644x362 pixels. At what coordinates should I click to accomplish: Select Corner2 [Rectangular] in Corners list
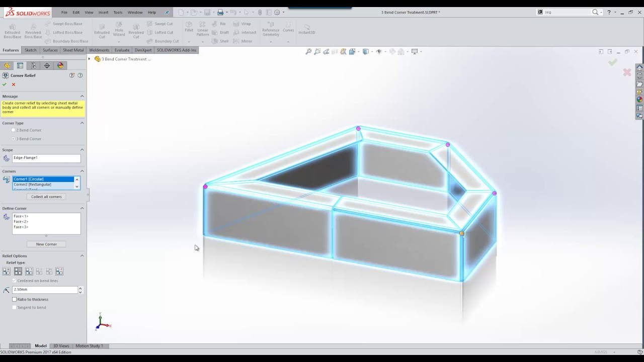pyautogui.click(x=43, y=185)
